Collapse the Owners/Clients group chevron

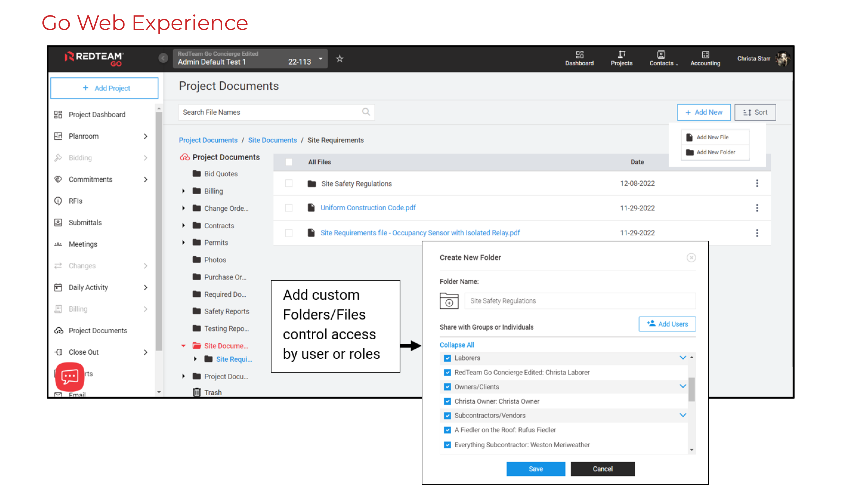tap(683, 386)
